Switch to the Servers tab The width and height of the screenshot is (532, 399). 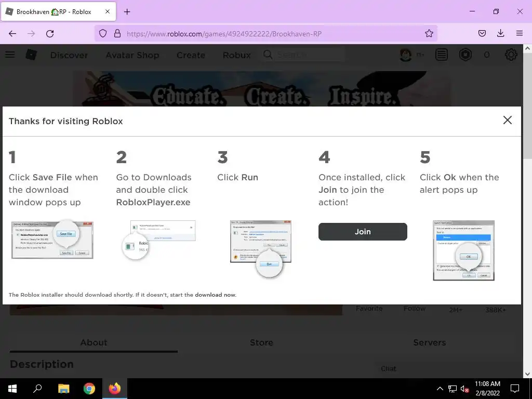[429, 343]
